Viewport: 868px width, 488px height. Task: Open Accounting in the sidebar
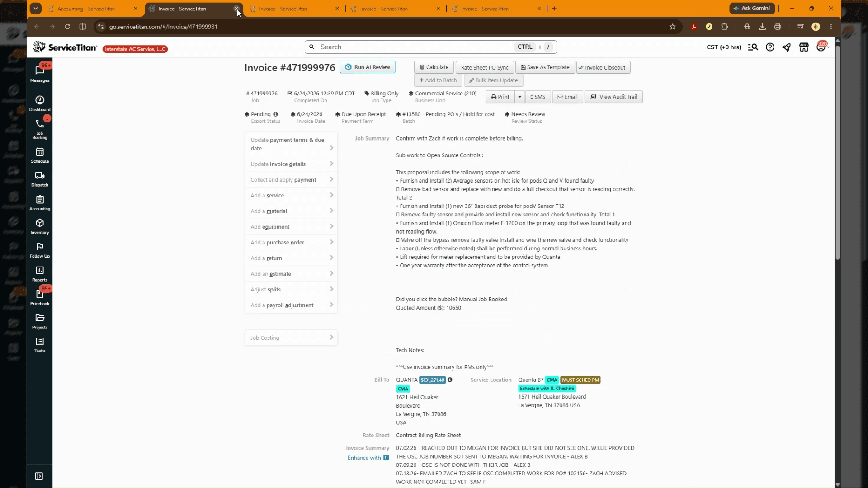[x=40, y=202]
